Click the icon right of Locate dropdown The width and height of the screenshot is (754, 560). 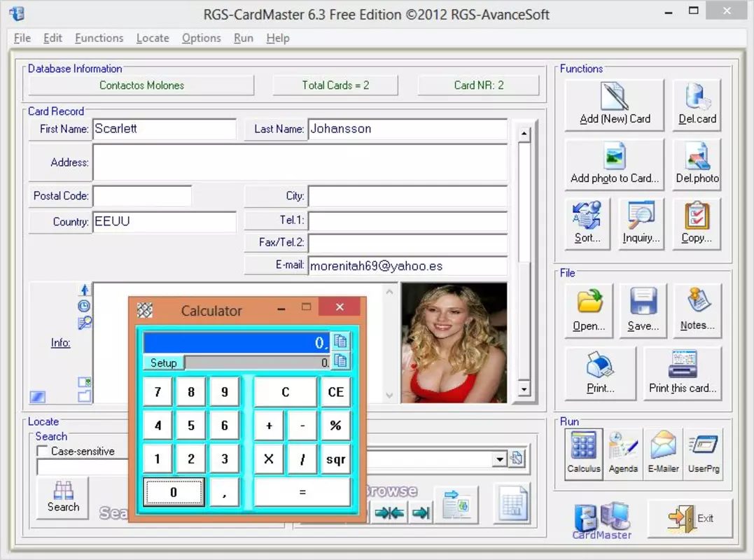[517, 458]
